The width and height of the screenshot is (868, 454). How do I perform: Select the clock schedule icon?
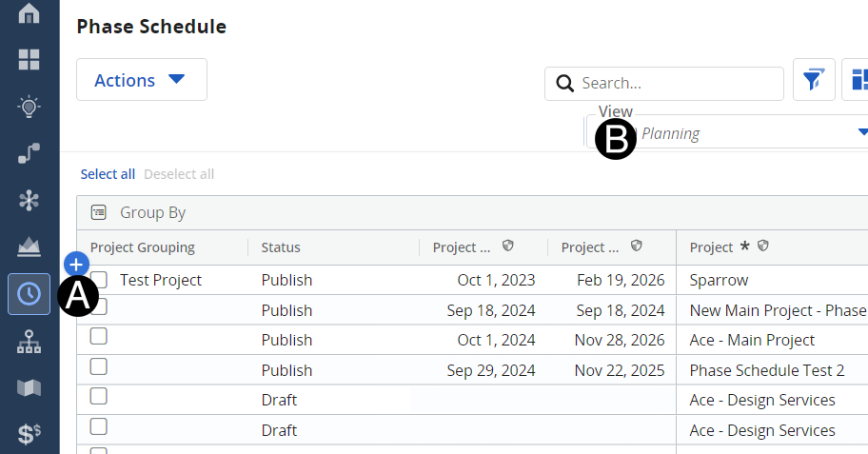click(30, 294)
